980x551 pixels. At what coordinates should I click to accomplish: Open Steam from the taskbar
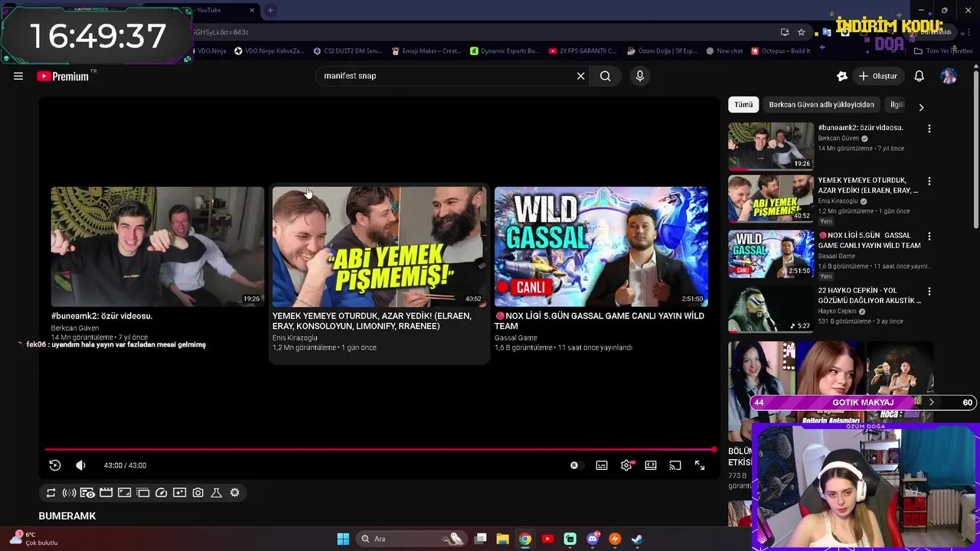tap(637, 539)
